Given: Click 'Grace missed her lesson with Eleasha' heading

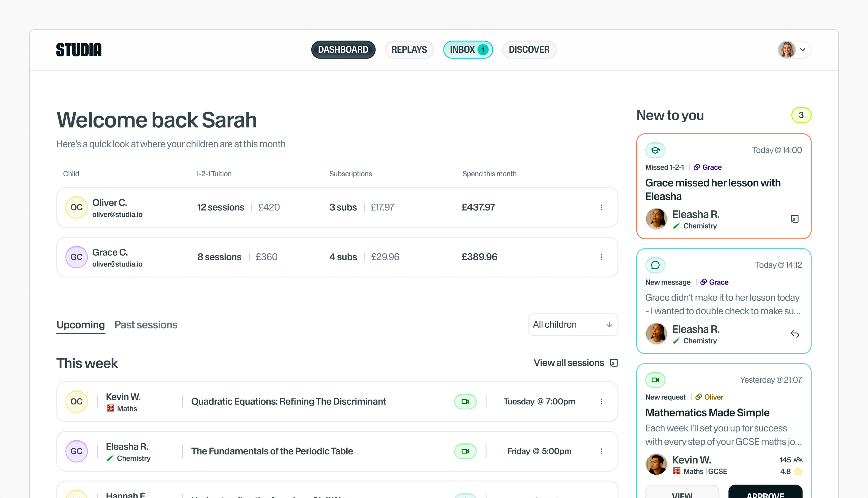Looking at the screenshot, I should (713, 190).
